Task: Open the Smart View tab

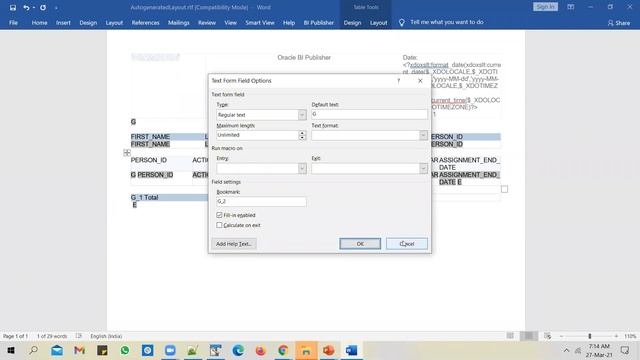Action: tap(260, 23)
